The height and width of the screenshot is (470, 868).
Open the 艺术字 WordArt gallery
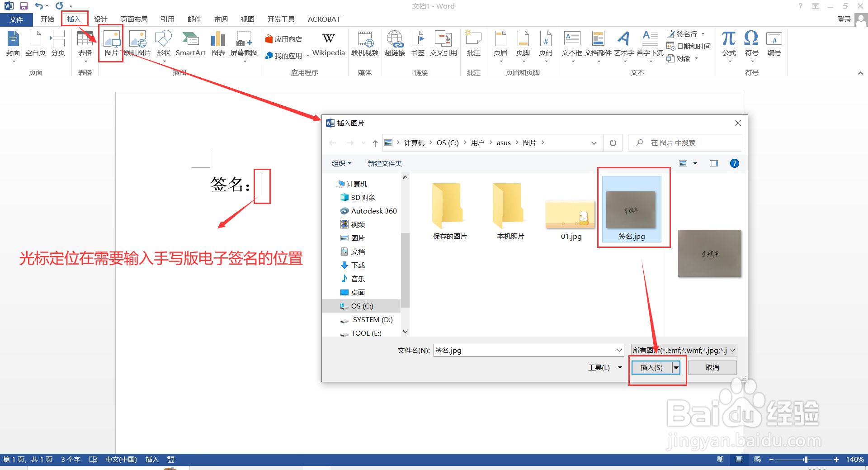(x=624, y=45)
